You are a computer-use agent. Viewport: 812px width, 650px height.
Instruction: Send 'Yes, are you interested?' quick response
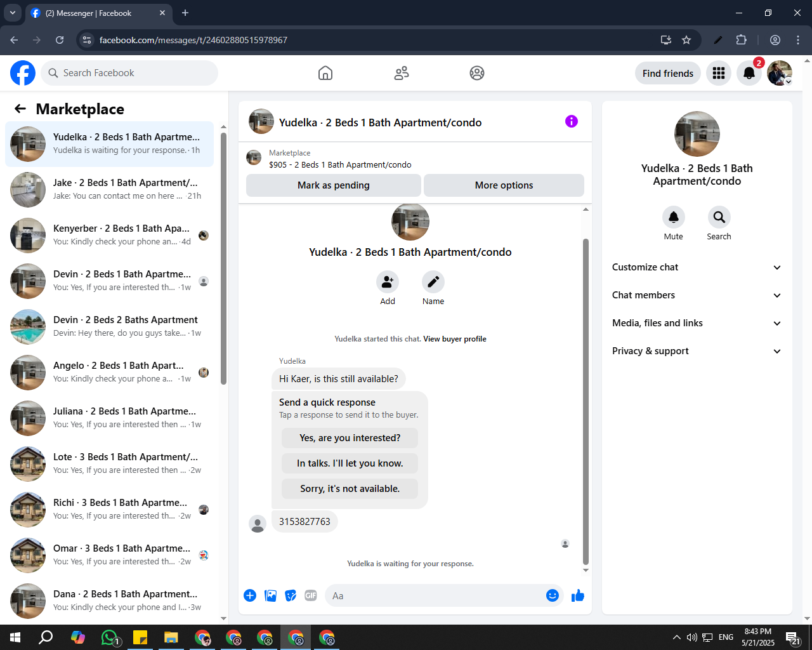pos(350,438)
